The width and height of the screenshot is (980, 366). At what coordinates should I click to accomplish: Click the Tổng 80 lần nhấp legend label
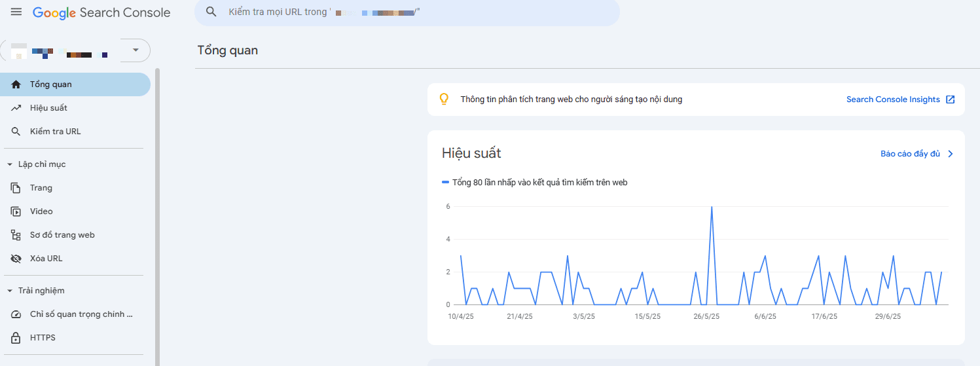click(x=540, y=183)
